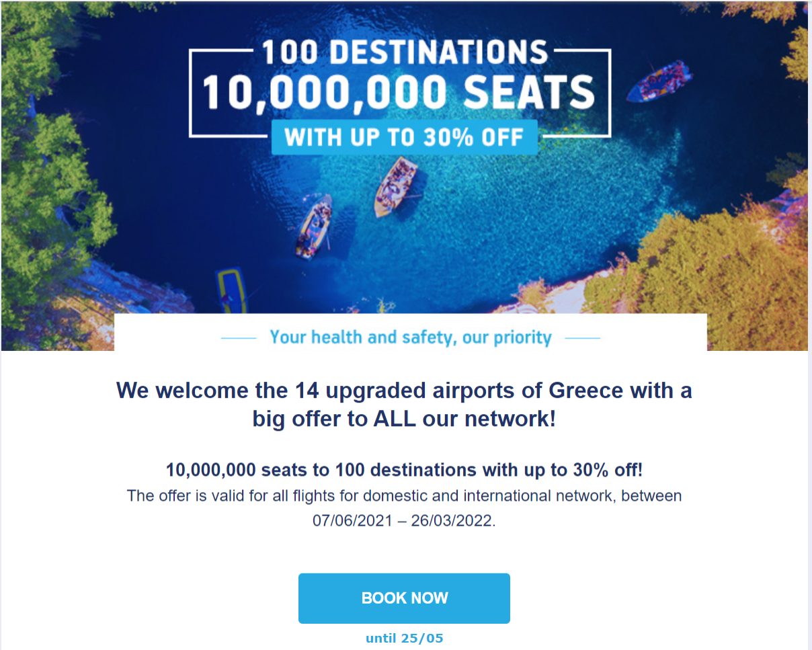Screen dimensions: 812x650
Task: Select the 'until 25/05' deadline text
Action: click(405, 639)
